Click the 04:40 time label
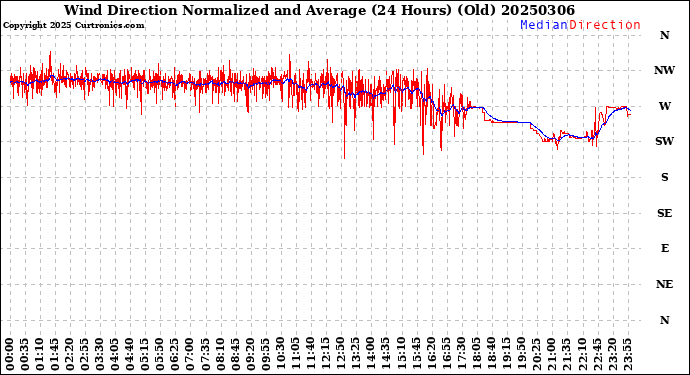 (129, 354)
